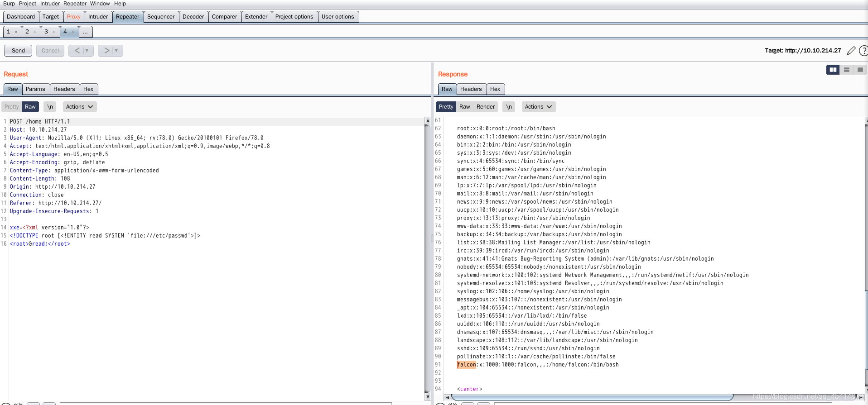This screenshot has height=405, width=868.
Task: Switch to the Target tab
Action: tap(51, 17)
